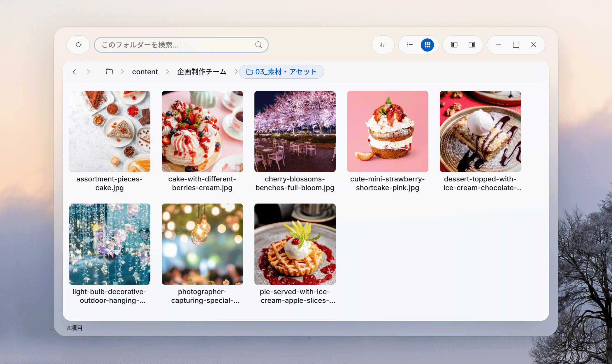Open the sort order options
Viewport: 612px width, 364px height.
383,45
